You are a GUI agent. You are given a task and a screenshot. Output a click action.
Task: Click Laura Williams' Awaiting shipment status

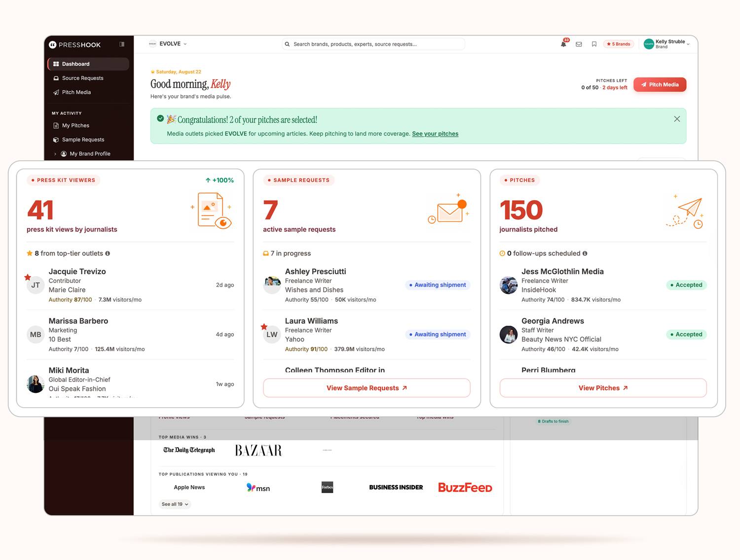coord(438,334)
